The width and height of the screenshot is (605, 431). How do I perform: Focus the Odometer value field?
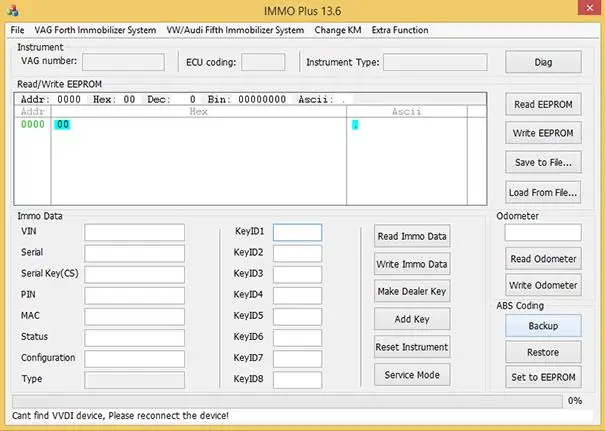pos(543,233)
